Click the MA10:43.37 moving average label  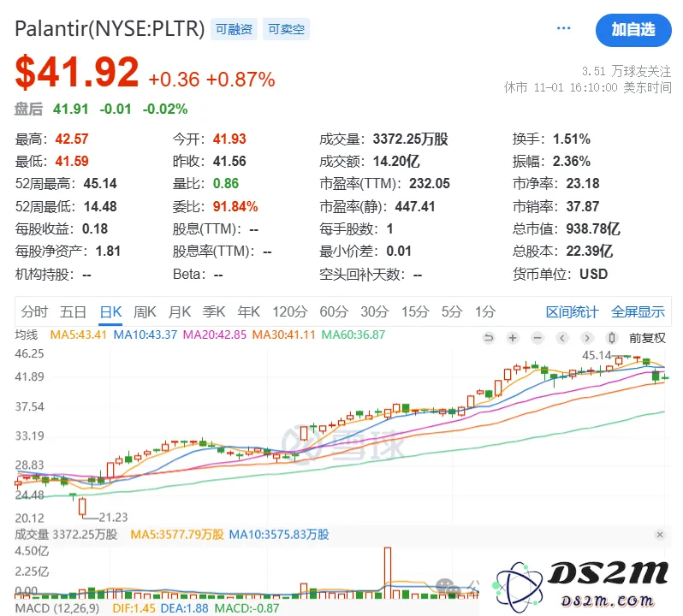pyautogui.click(x=145, y=335)
